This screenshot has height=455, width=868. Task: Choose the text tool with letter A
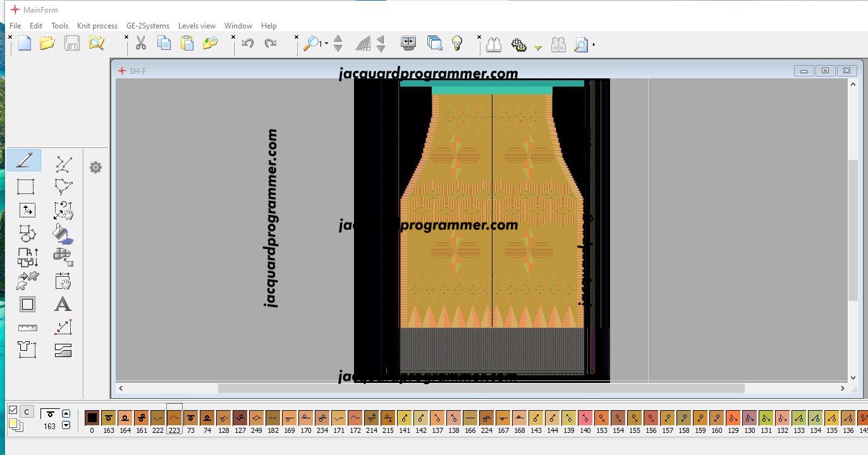pos(63,305)
